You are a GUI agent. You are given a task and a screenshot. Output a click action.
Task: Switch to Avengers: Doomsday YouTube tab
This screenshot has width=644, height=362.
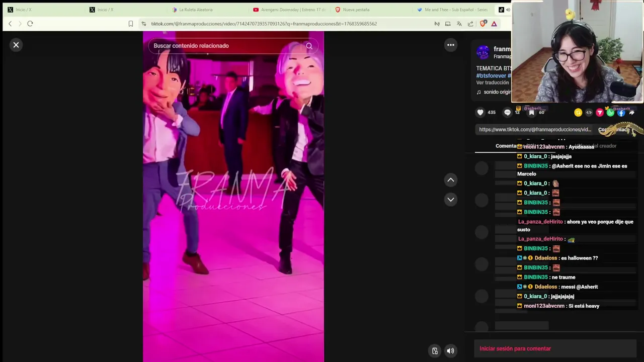290,10
